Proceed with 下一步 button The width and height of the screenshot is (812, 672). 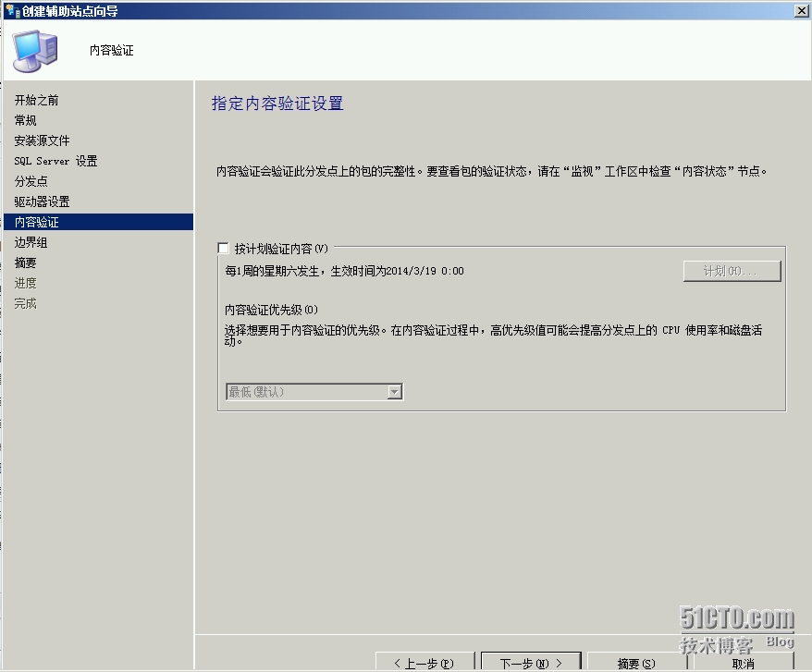point(531,662)
